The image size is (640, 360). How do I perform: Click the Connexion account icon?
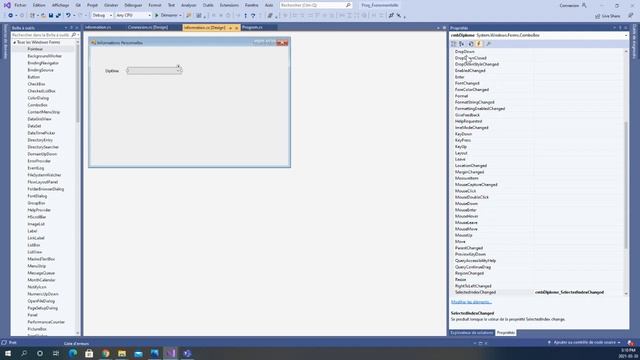(584, 5)
